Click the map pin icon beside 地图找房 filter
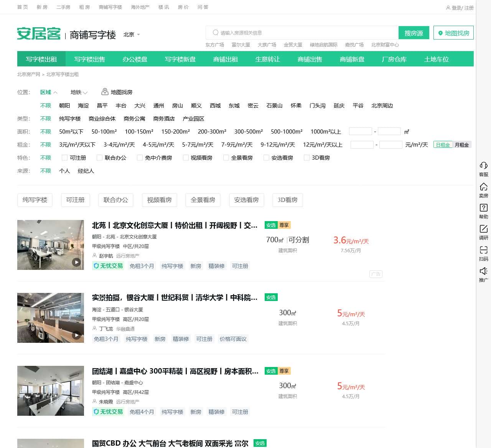The image size is (491, 448). point(105,92)
